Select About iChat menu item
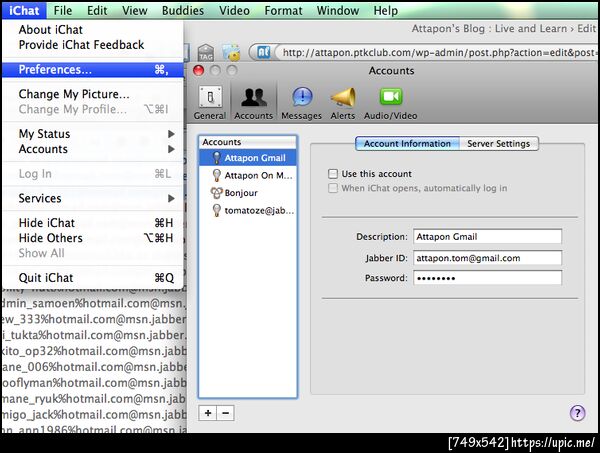 pyautogui.click(x=93, y=29)
